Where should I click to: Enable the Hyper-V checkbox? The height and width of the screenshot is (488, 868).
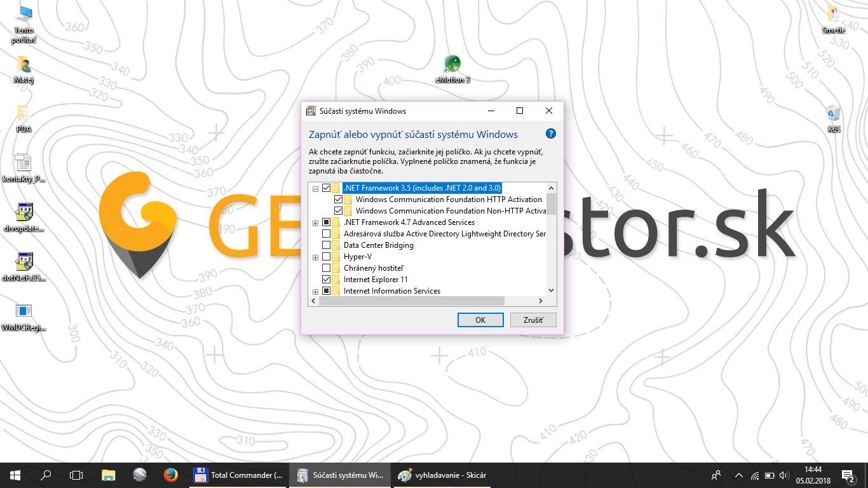point(327,257)
